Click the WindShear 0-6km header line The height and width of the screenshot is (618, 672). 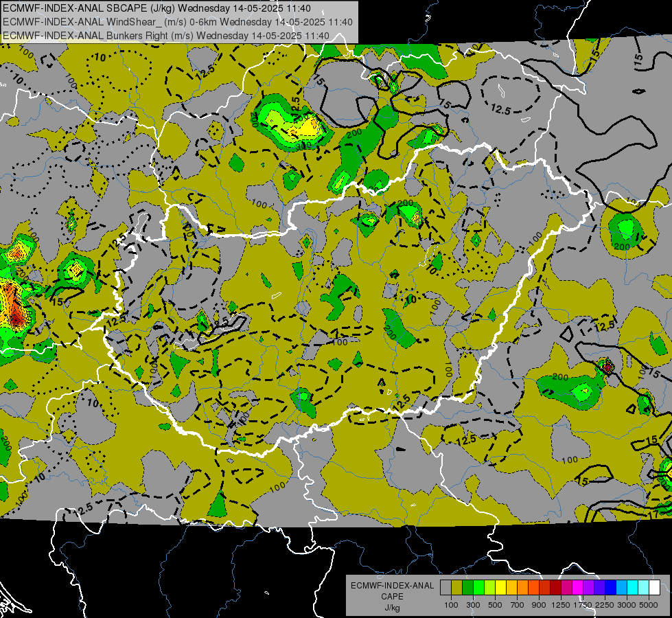[177, 22]
